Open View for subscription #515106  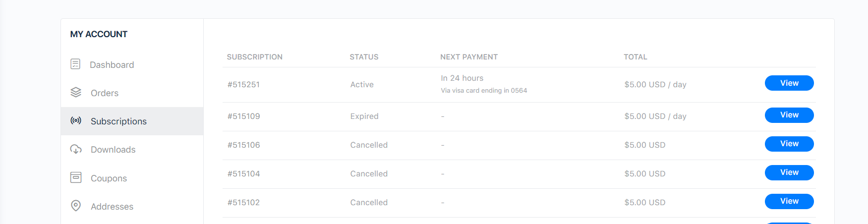coord(789,144)
